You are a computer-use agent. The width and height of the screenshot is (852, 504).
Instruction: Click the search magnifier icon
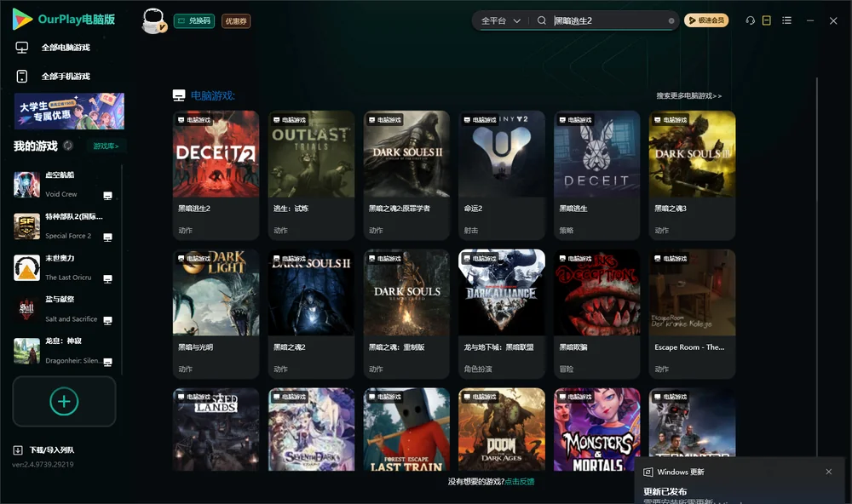pyautogui.click(x=541, y=20)
